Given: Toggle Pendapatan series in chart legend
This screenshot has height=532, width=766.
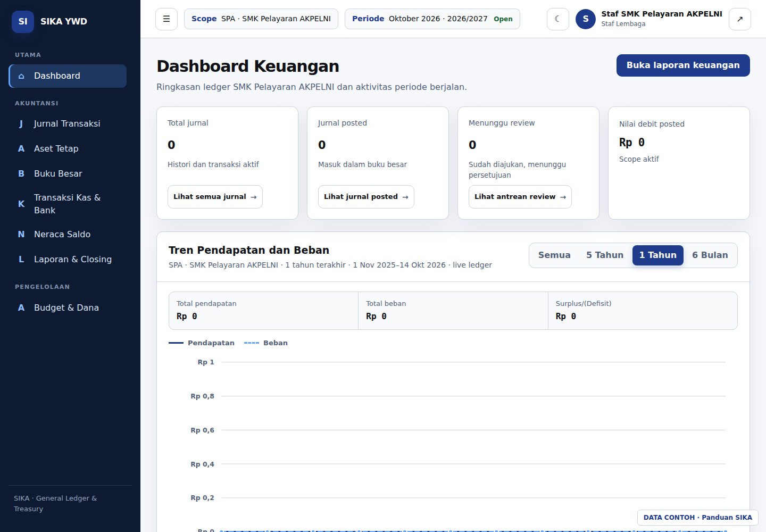Looking at the screenshot, I should [x=202, y=343].
